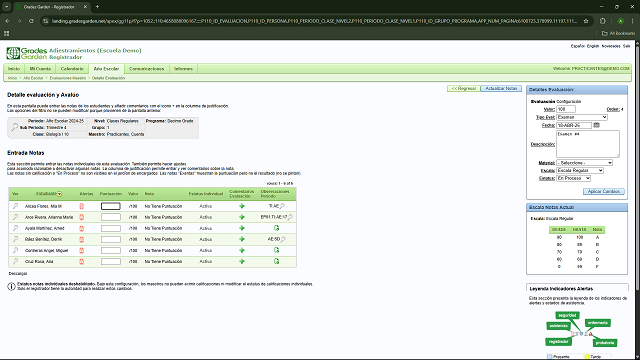The image size is (640, 360).
Task: Add evaluation comment with plus icon for Contreras Angel
Action: [242, 250]
